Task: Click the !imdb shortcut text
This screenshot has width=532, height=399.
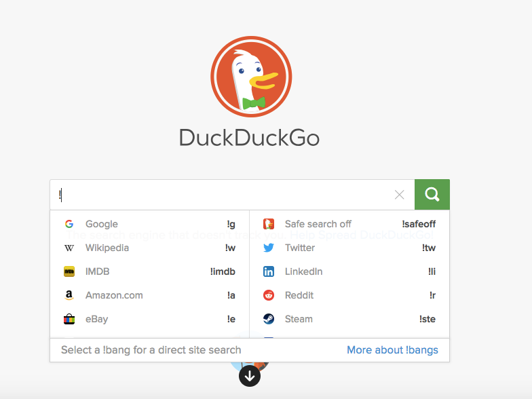Action: (223, 271)
